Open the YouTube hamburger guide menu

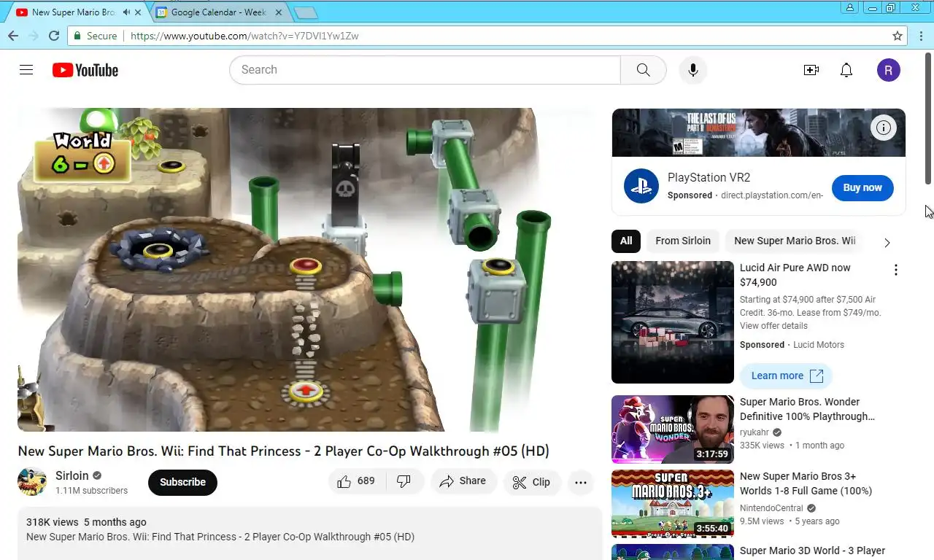(x=26, y=70)
